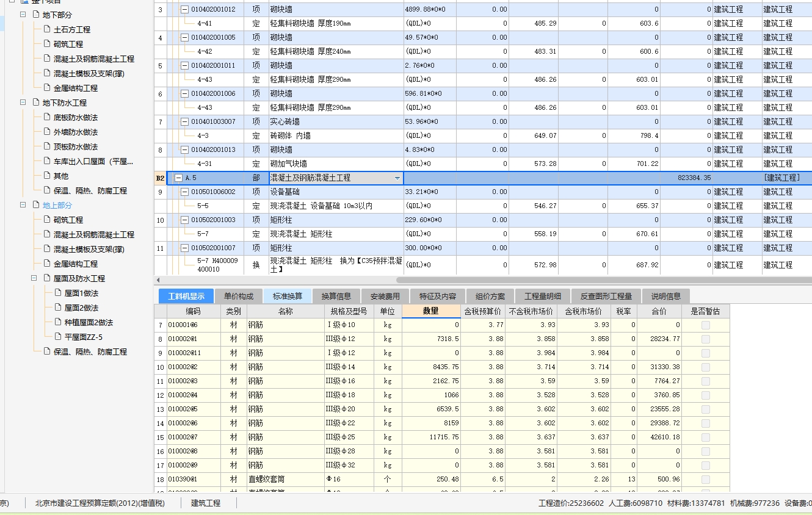The image size is (812, 515).
Task: Switch to the 标准换算 tab
Action: pos(288,297)
